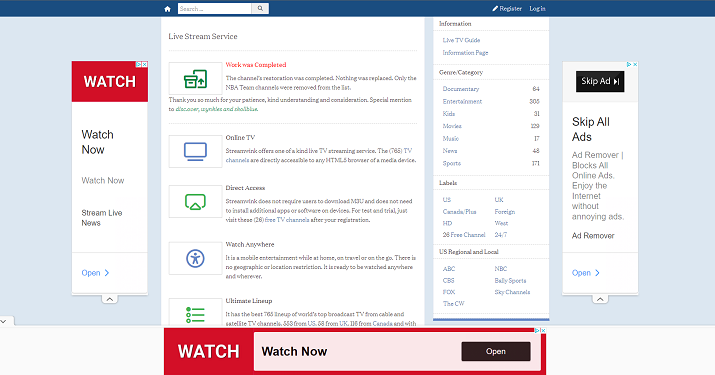Collapse the bottom ad bar chevron
Image resolution: width=715 pixels, height=375 pixels.
click(4, 321)
